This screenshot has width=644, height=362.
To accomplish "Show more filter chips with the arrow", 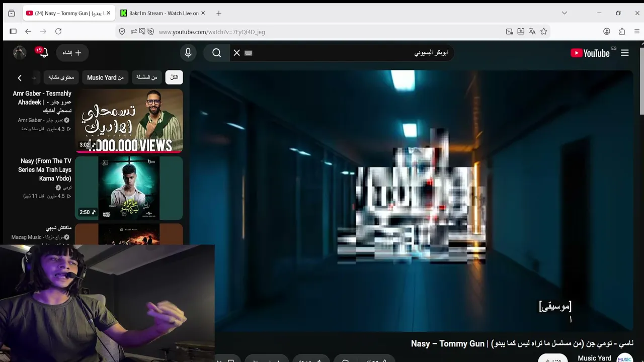I will (20, 77).
